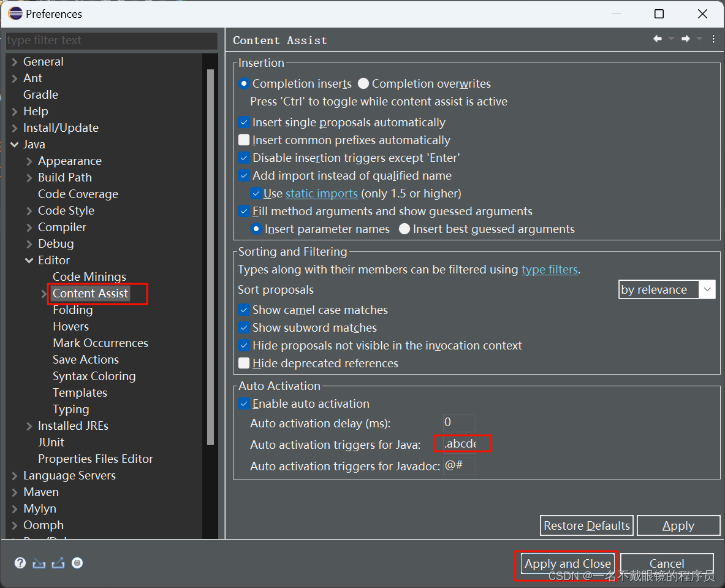The width and height of the screenshot is (725, 588).
Task: Open Hovers preferences page
Action: [70, 327]
